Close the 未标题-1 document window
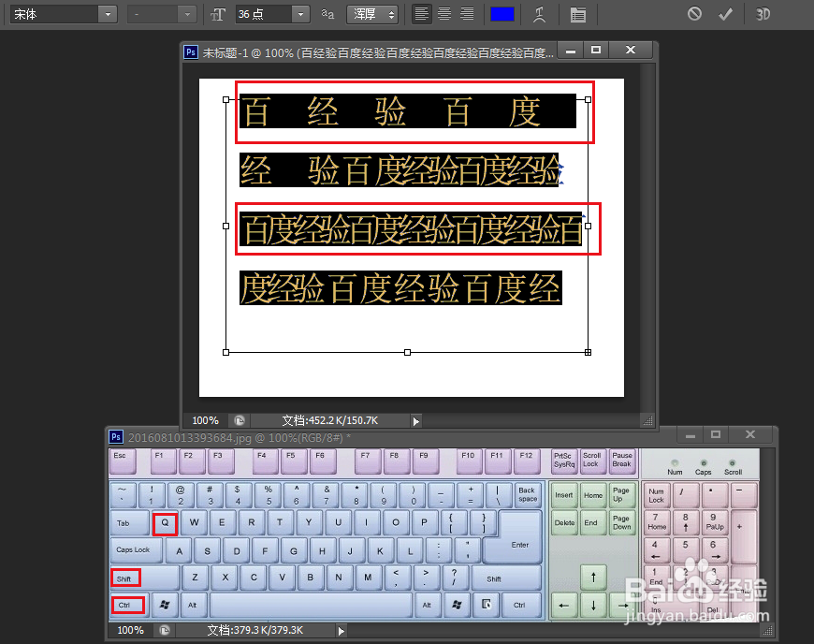 (631, 50)
